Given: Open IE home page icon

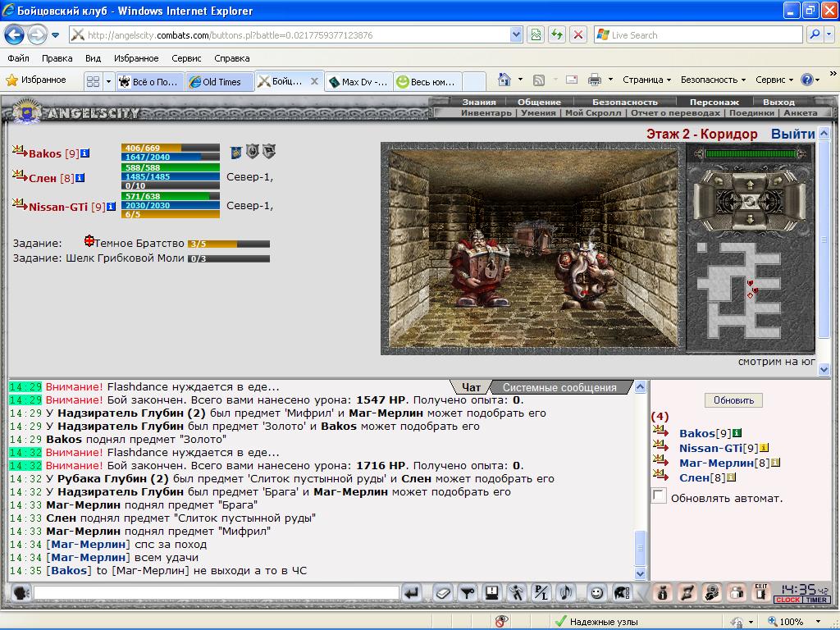Looking at the screenshot, I should 504,80.
